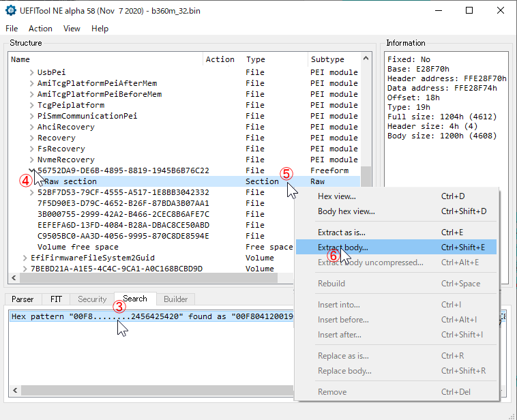Select the Volume free space entry
517x420 pixels.
click(x=78, y=247)
